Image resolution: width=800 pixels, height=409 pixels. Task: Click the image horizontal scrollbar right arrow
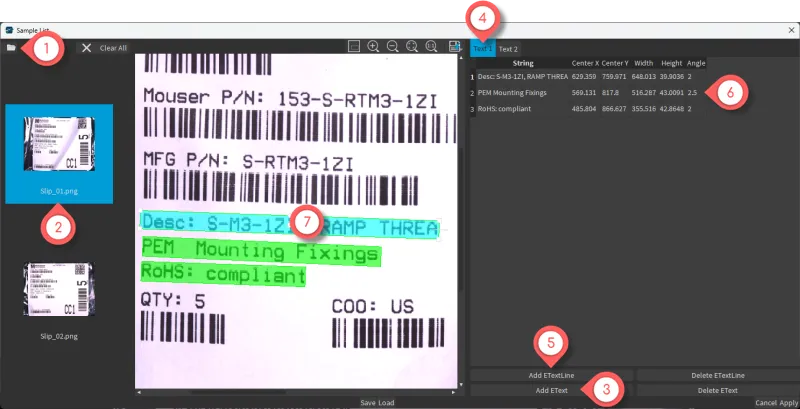(x=454, y=392)
